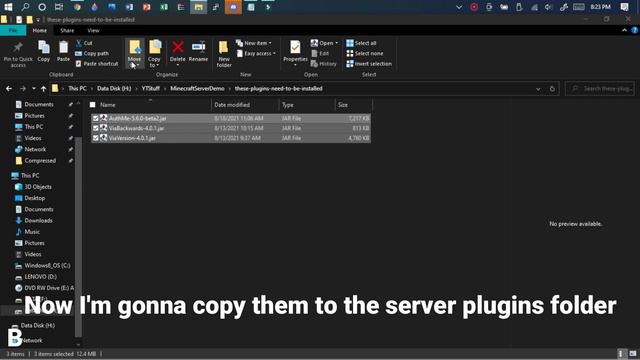
Task: Uncheck the ViaVersion jar checkbox
Action: click(96, 138)
